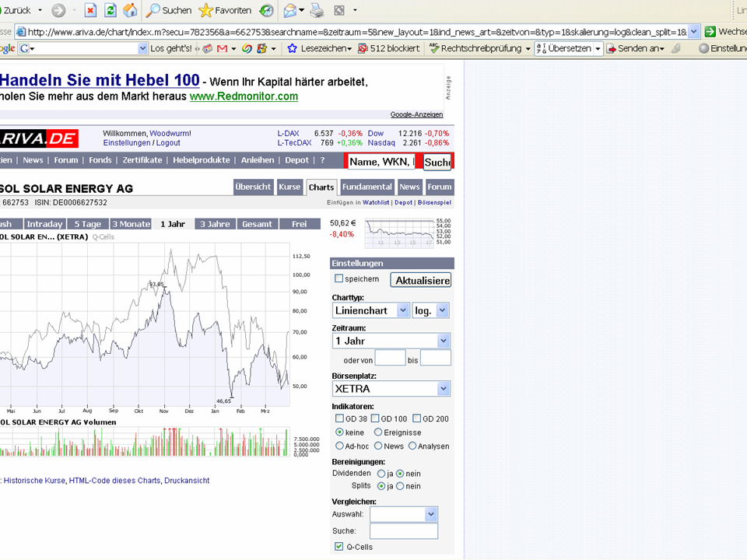Open Mail icon dropdown arrow
Image resolution: width=747 pixels, height=560 pixels.
[x=302, y=10]
